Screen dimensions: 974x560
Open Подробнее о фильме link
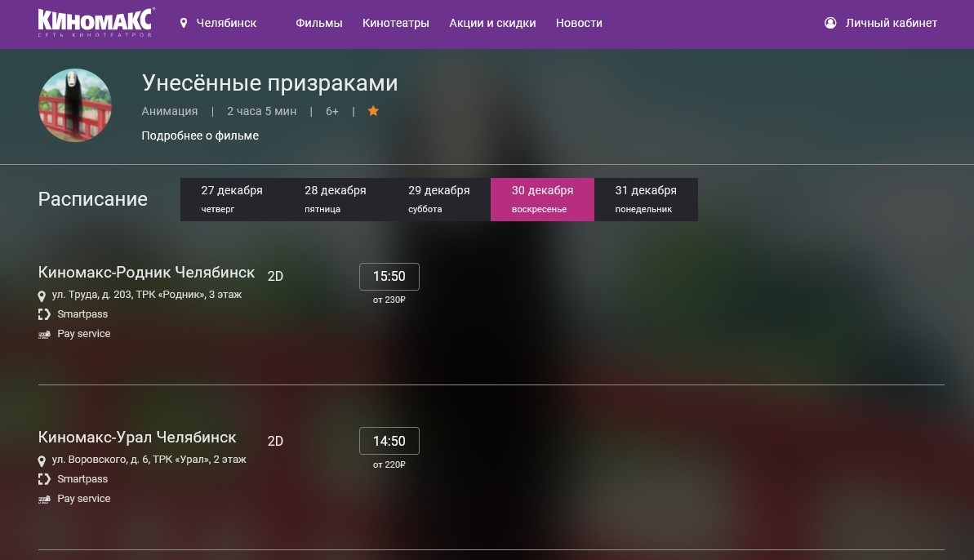pos(200,136)
